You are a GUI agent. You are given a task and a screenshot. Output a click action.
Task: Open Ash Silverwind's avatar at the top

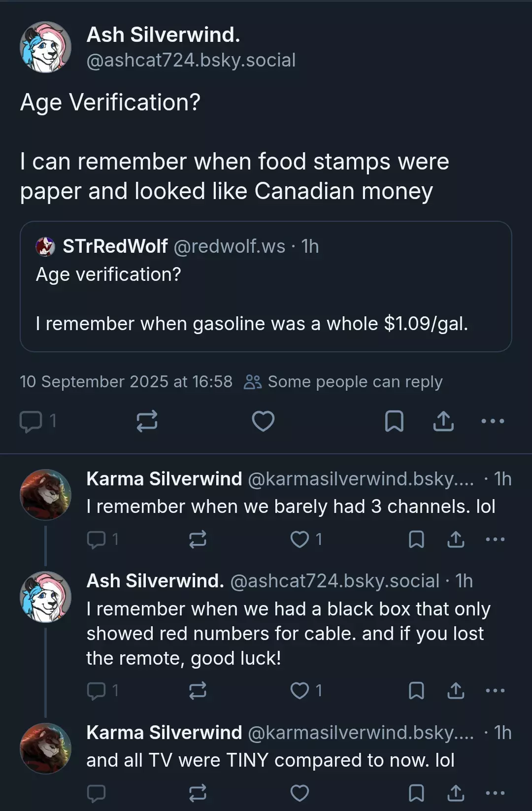click(x=45, y=47)
